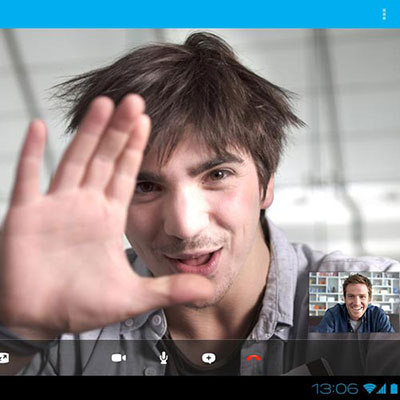Open the chat message bubble
Image resolution: width=400 pixels, height=400 pixels.
(x=209, y=358)
